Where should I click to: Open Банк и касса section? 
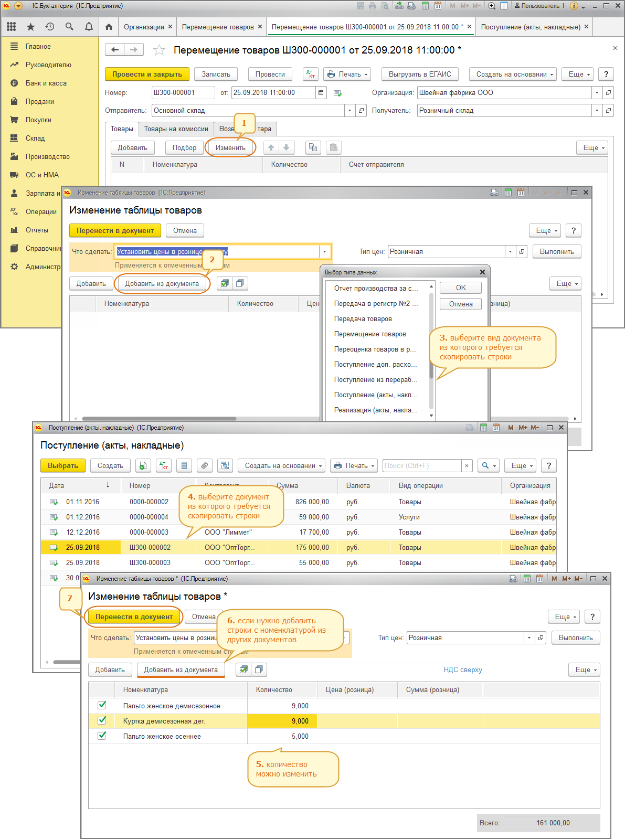coord(46,83)
